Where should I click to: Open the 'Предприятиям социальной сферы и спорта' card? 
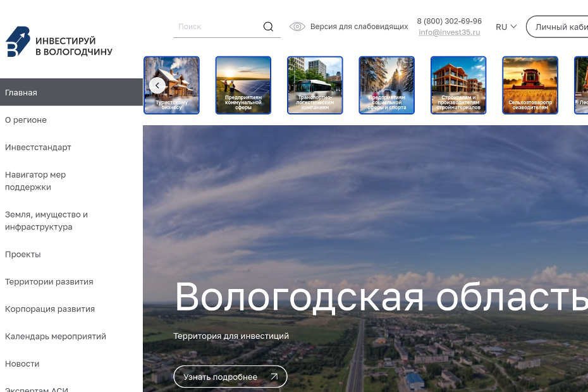[x=386, y=85]
